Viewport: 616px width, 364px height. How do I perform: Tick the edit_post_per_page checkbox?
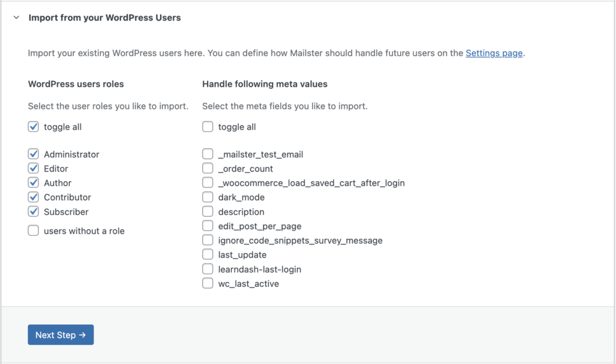click(208, 226)
